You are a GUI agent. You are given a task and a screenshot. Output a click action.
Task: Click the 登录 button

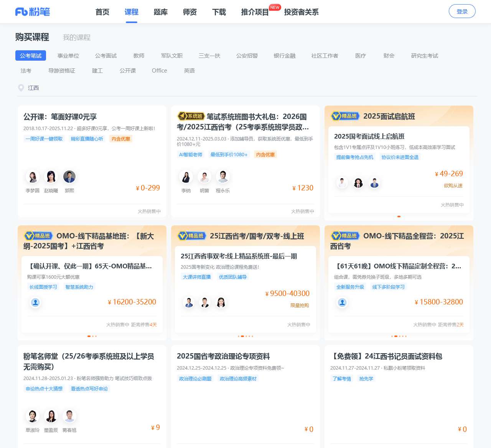[x=462, y=11]
